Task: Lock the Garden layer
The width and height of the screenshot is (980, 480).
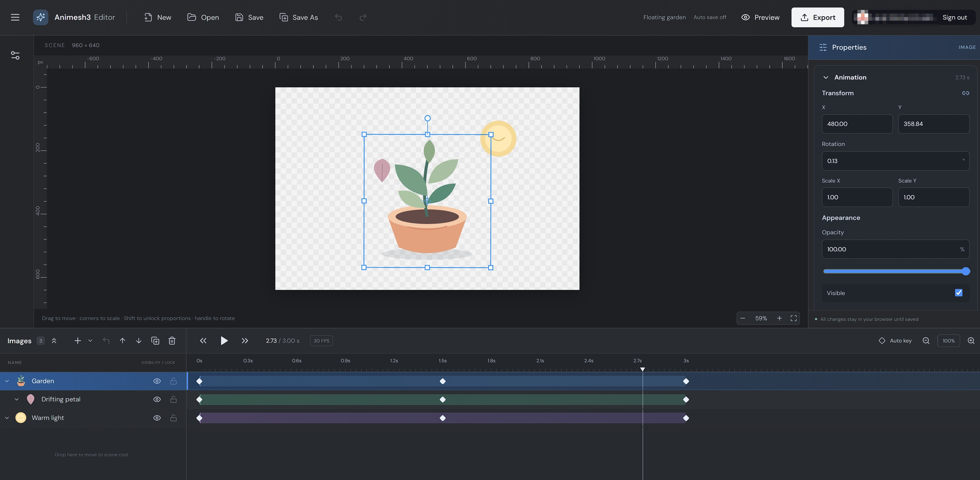Action: pyautogui.click(x=174, y=381)
